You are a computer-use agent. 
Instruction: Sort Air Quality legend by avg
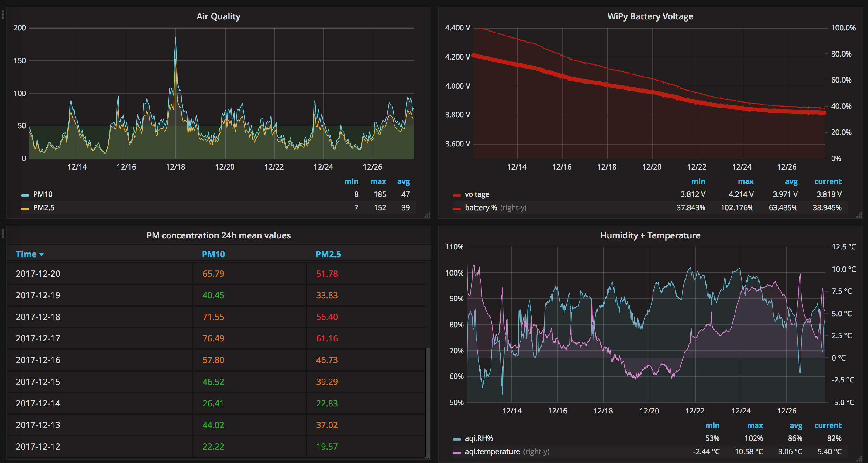point(403,182)
